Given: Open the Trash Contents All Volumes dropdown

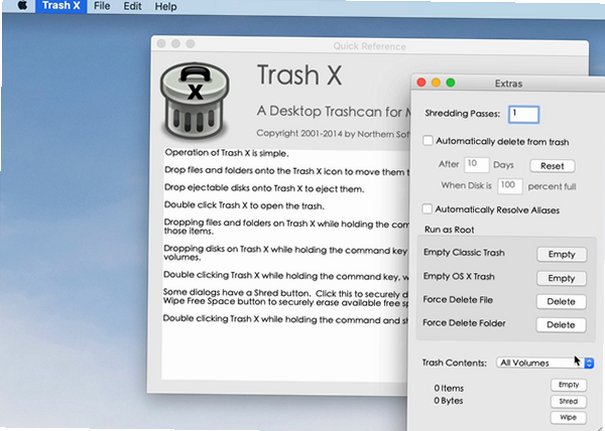Looking at the screenshot, I should pyautogui.click(x=545, y=363).
